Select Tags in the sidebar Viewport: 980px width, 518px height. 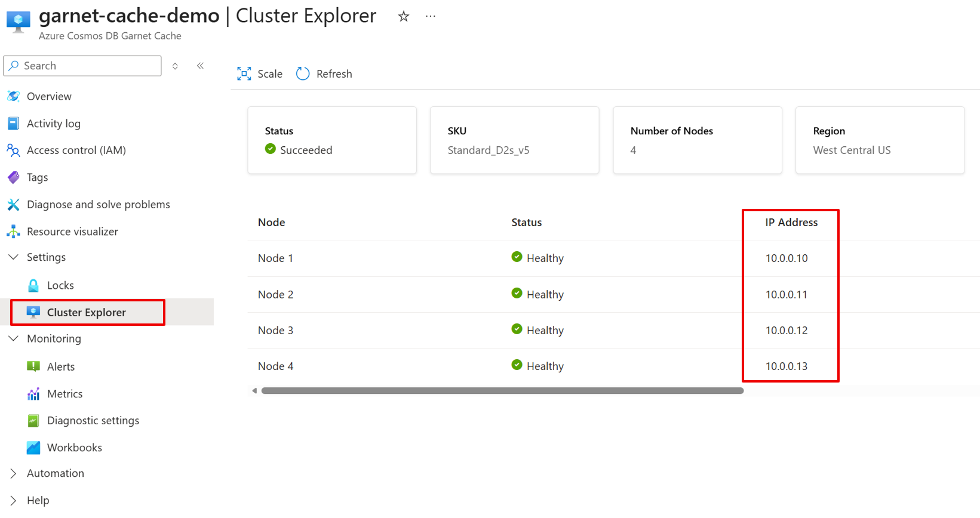click(x=37, y=178)
